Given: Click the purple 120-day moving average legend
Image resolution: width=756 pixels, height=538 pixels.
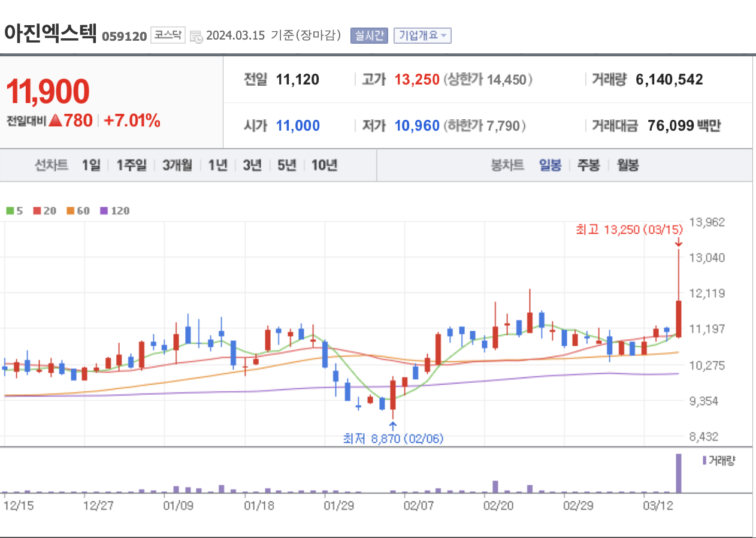Looking at the screenshot, I should tap(114, 211).
